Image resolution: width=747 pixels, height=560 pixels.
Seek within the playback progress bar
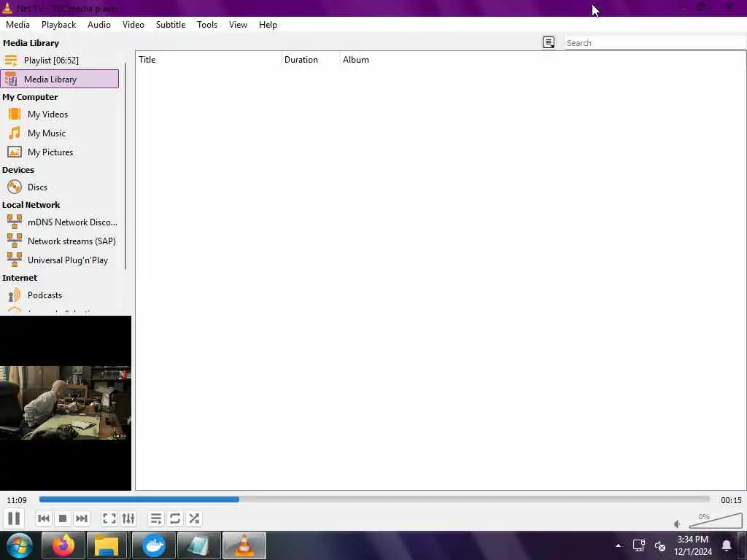[374, 499]
